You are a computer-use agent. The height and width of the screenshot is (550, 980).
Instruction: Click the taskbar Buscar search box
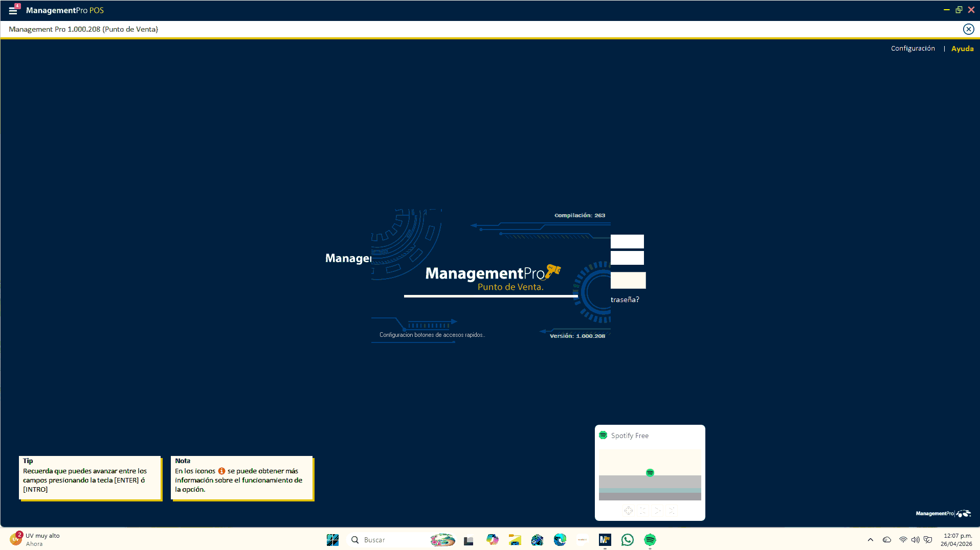(389, 540)
